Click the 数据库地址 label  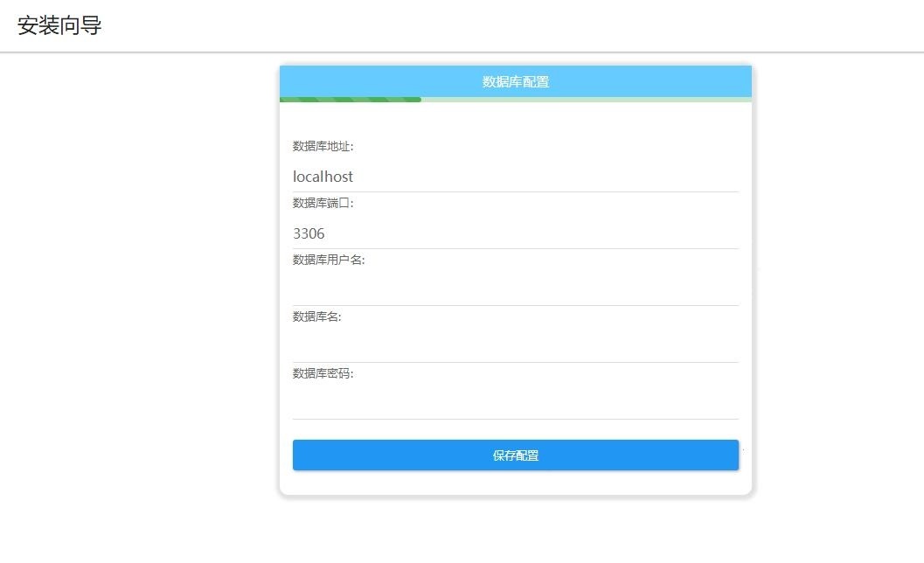point(323,146)
